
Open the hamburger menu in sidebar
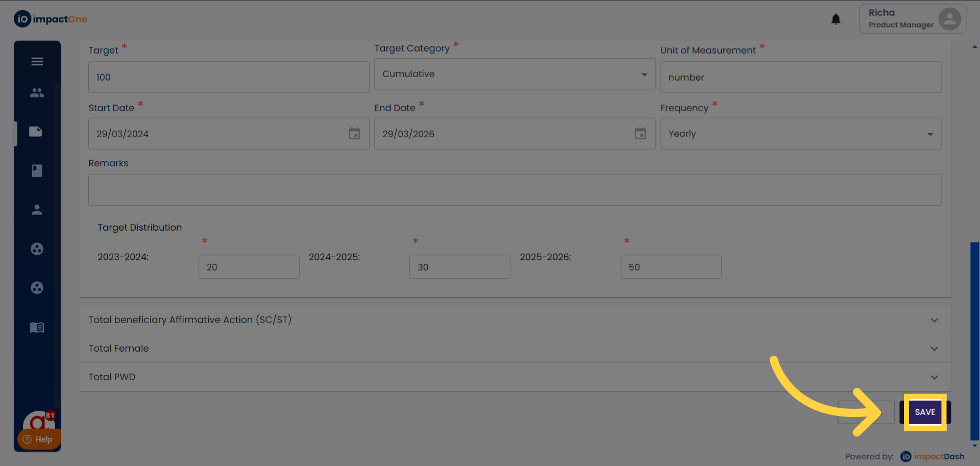(x=37, y=62)
